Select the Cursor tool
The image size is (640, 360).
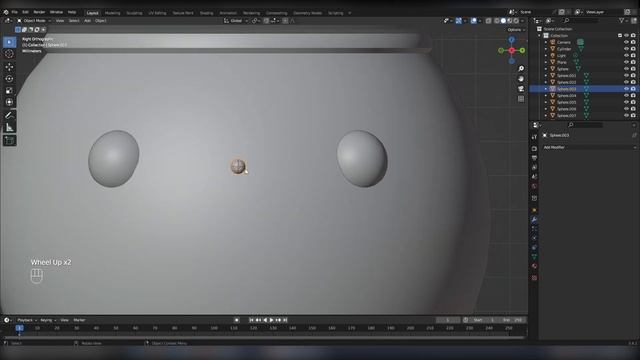9,54
